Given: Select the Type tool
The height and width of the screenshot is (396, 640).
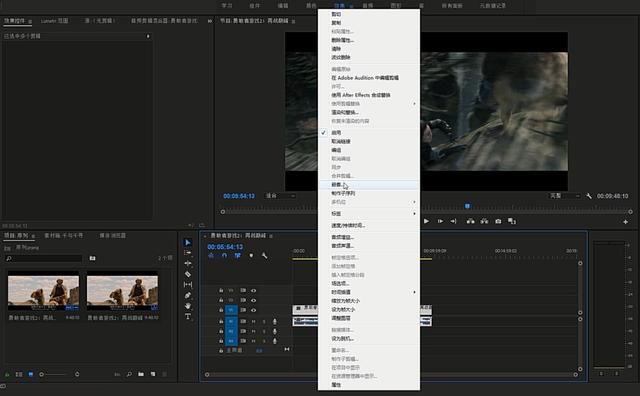Looking at the screenshot, I should 188,316.
